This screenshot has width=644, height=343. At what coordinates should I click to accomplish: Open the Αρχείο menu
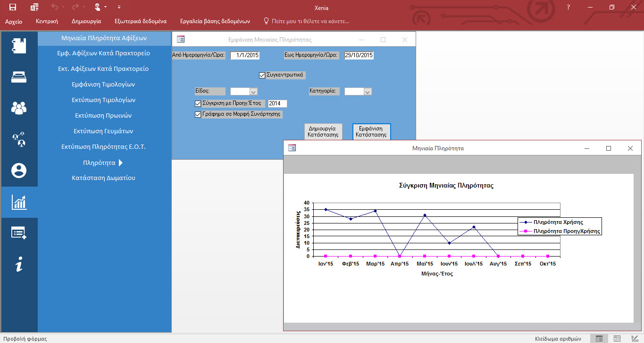coord(14,21)
